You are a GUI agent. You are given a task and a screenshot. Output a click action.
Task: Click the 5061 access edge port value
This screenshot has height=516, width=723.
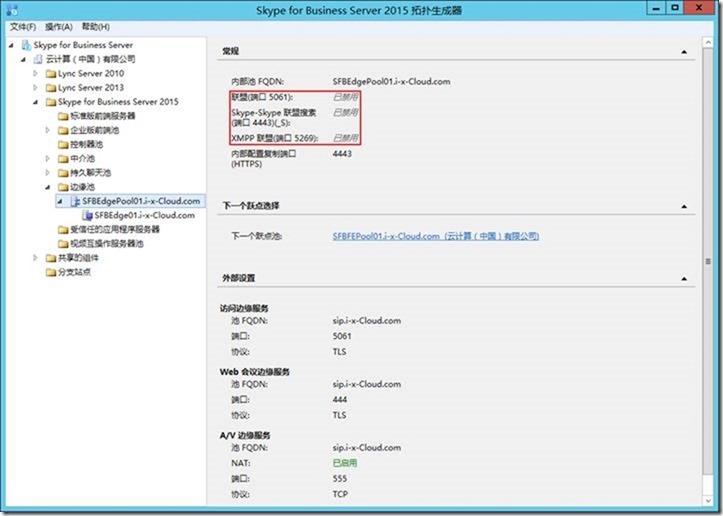[342, 336]
